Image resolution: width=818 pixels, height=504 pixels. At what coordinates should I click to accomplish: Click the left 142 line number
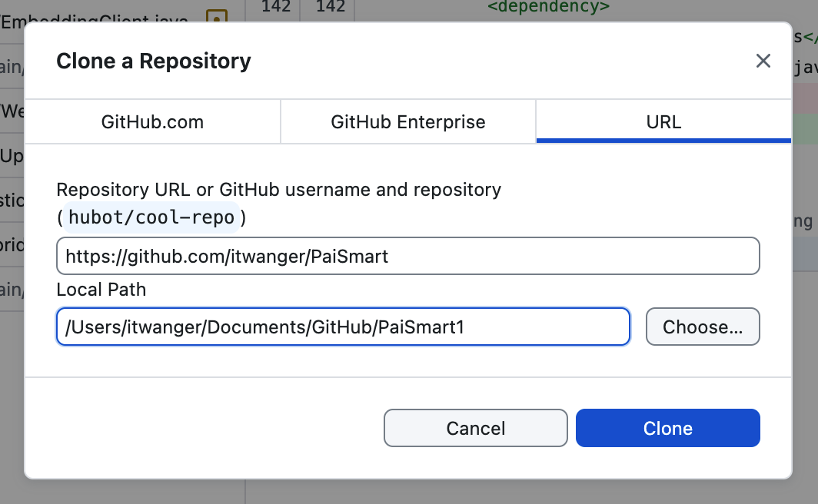[x=276, y=8]
